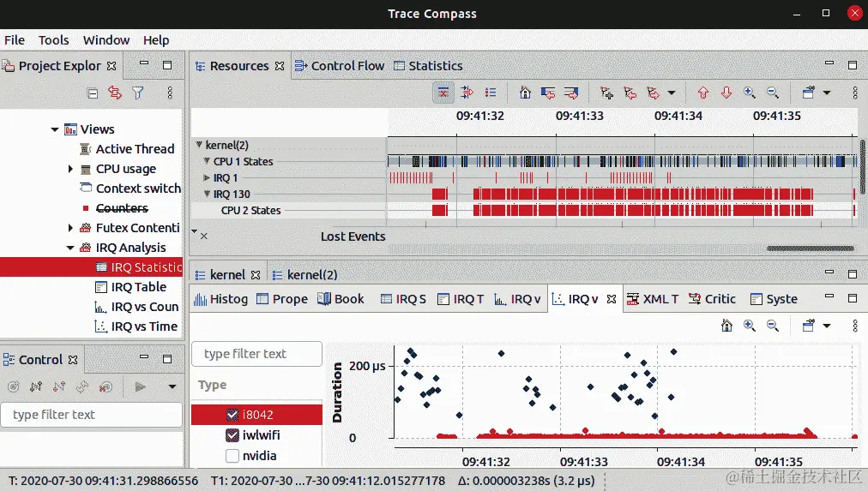Uncheck the i8042 checkbox
This screenshot has width=868, height=491.
pos(232,415)
